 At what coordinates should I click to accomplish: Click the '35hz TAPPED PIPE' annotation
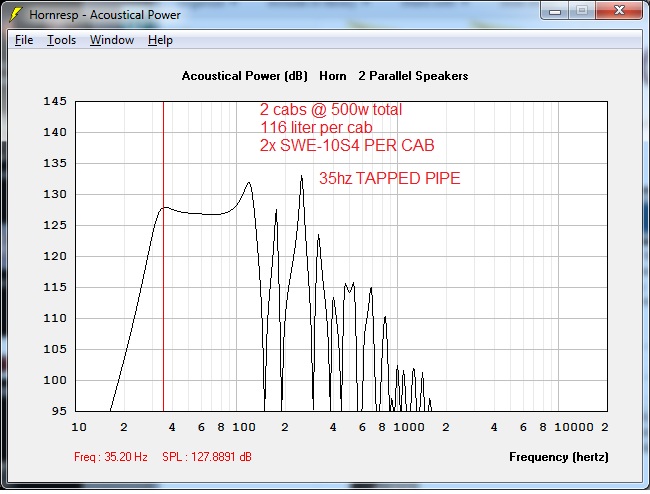[x=390, y=178]
